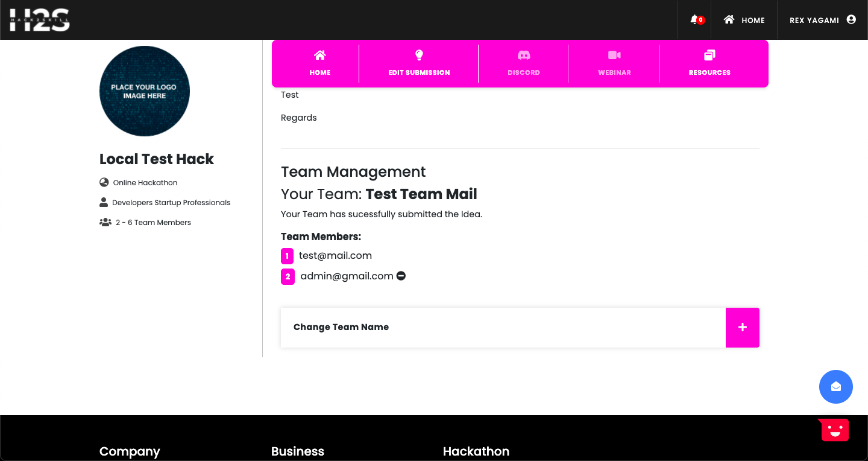Open Discord via its icon
The image size is (868, 461).
(x=524, y=56)
